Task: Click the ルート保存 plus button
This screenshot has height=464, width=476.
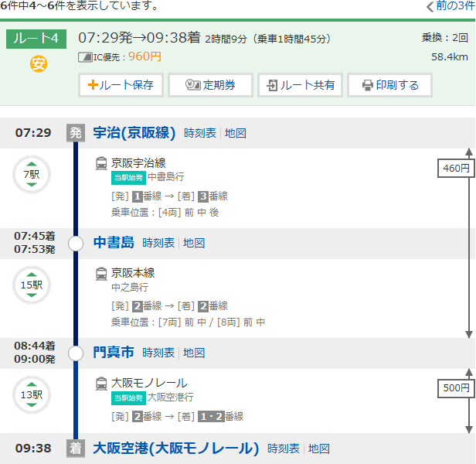Action: [121, 85]
